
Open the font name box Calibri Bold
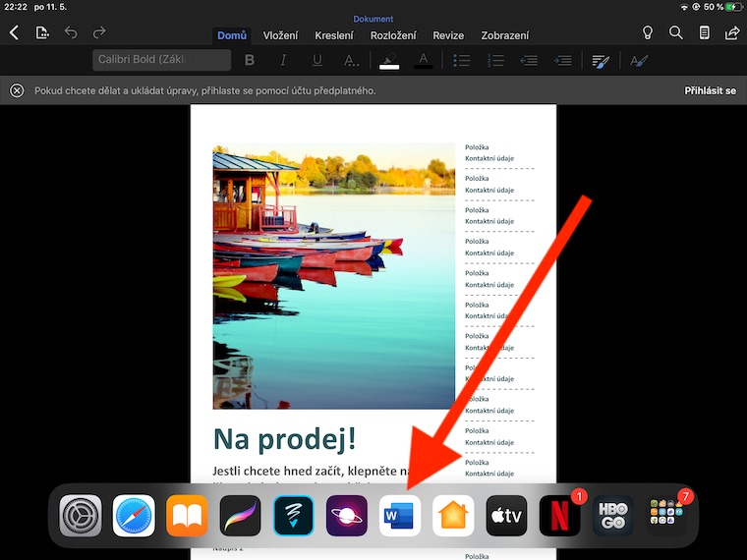point(161,60)
